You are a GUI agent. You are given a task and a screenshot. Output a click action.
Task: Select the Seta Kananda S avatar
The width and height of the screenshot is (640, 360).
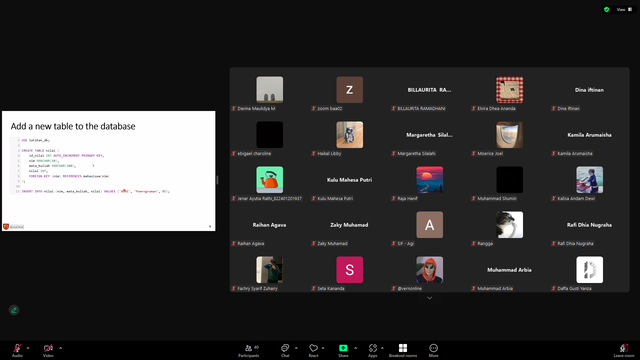349,270
